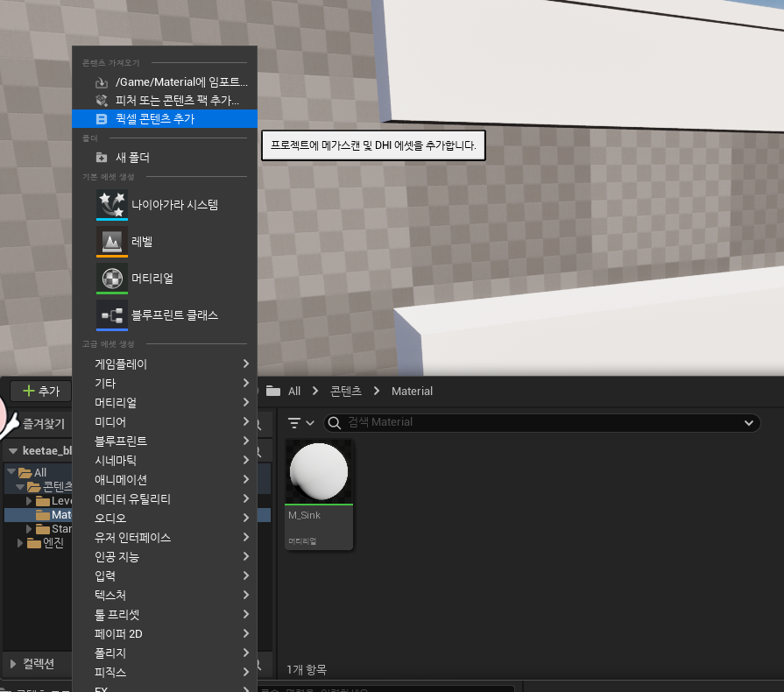
Task: Open the dropdown arrow between All and 콘텐츠
Action: tap(315, 391)
